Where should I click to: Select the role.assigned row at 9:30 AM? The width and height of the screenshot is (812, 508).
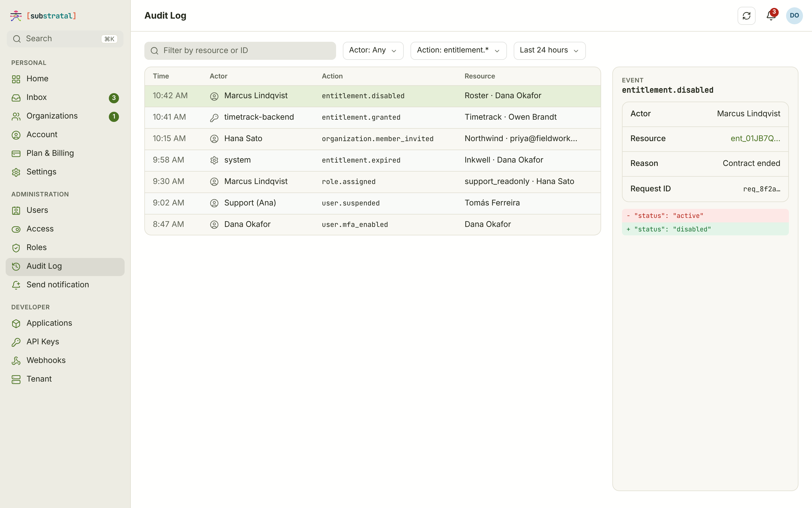click(x=372, y=182)
